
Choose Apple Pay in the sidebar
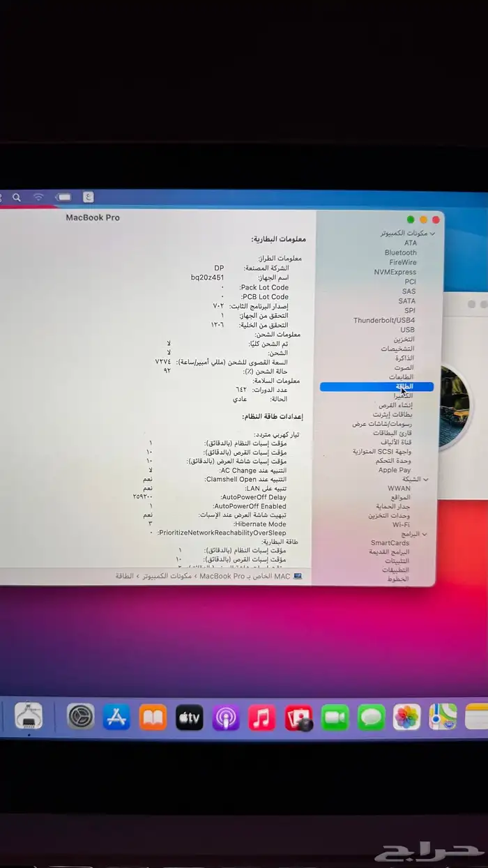pos(395,470)
